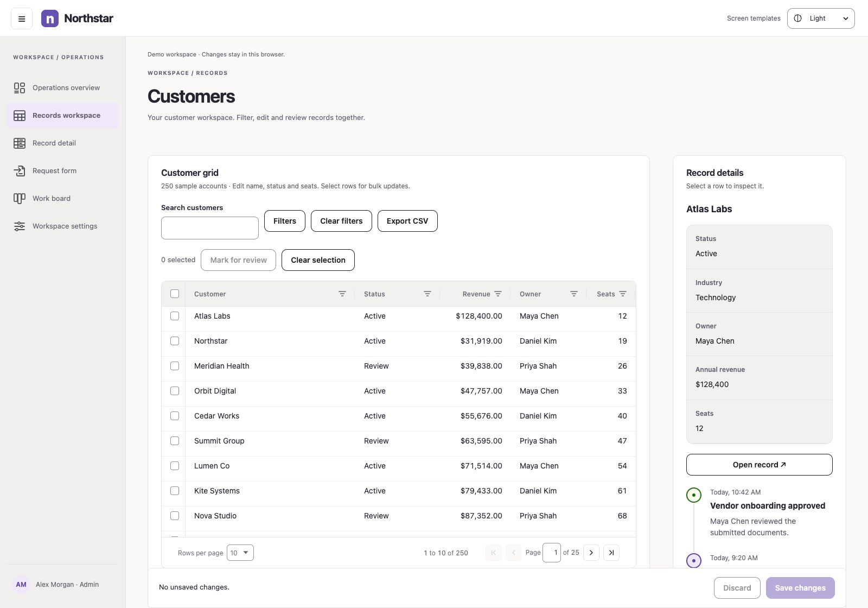This screenshot has width=868, height=608.
Task: Click the Clear selection button
Action: [x=318, y=260]
